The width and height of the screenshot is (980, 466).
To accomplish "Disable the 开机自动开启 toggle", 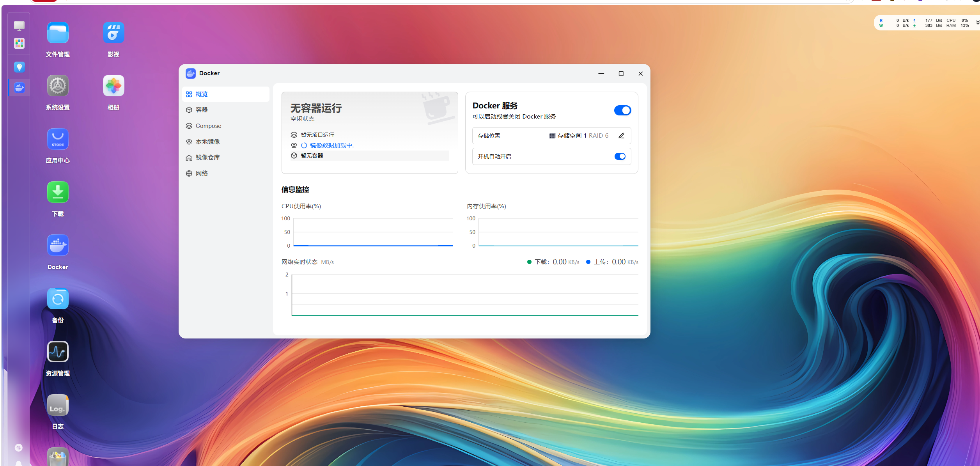I will point(620,156).
